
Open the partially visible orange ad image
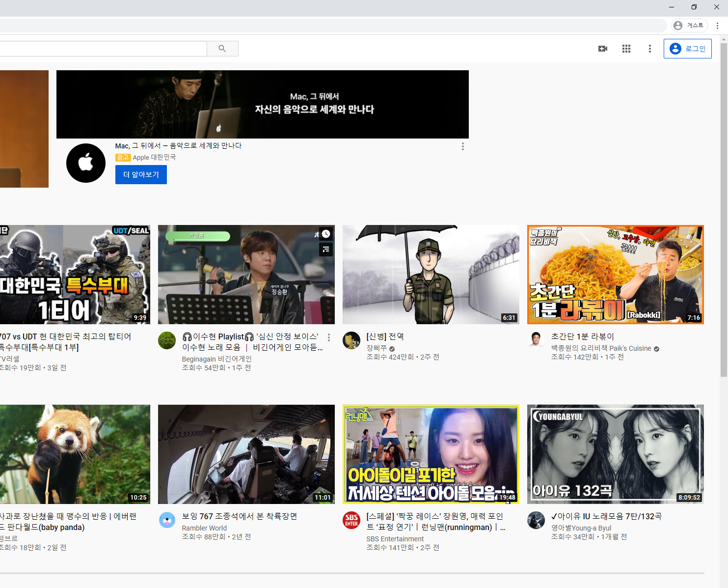click(24, 129)
